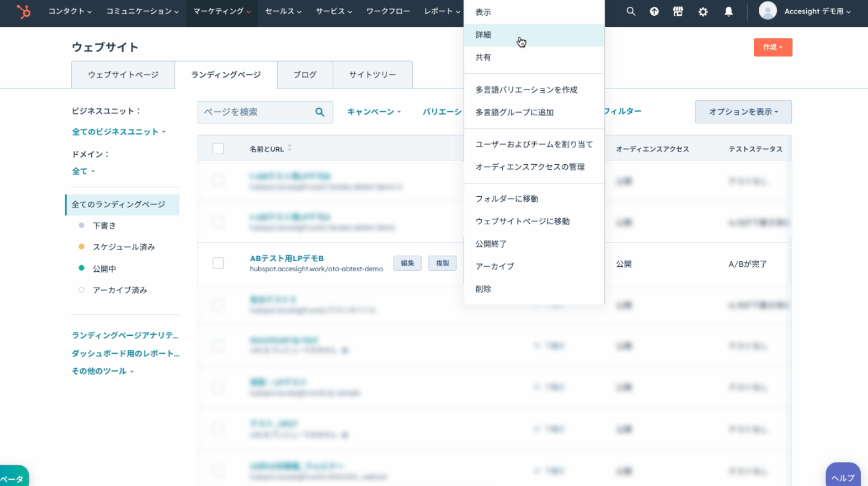Viewport: 868px width, 486px height.
Task: Click the オーディエンスアクセス column header
Action: tap(652, 149)
